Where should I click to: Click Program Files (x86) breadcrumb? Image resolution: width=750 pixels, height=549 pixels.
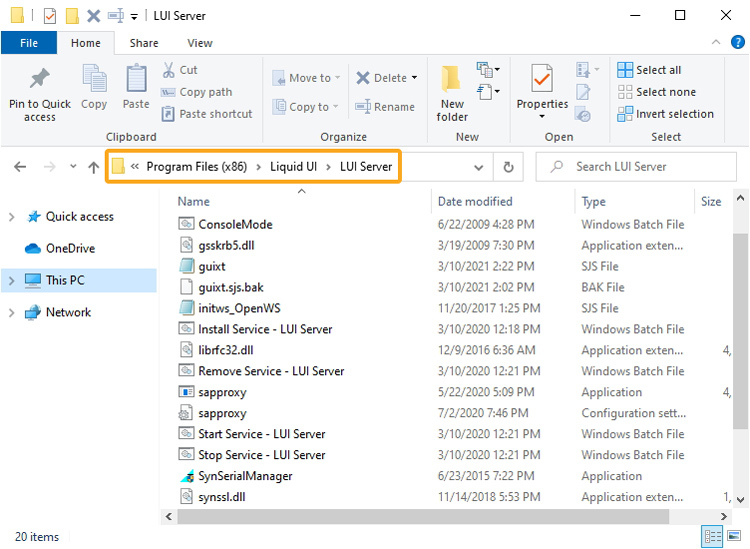(x=197, y=166)
